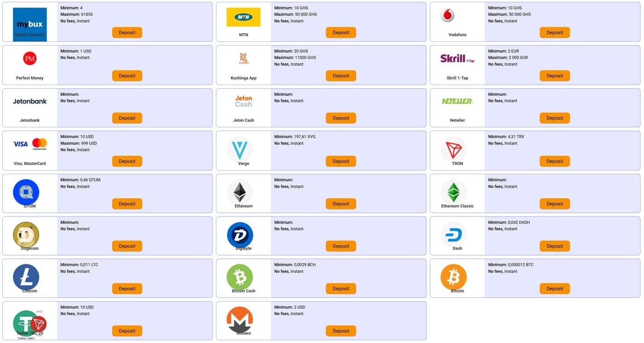Select the Bitcoin payment icon
The image size is (644, 343).
[x=454, y=277]
